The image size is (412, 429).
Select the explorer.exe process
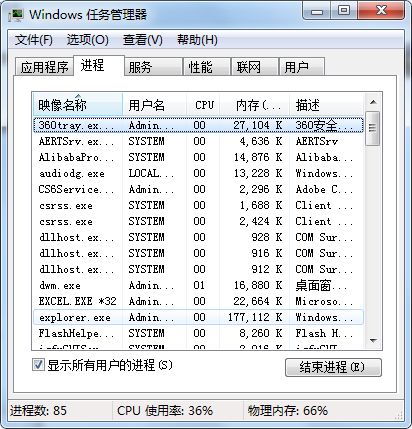point(198,317)
